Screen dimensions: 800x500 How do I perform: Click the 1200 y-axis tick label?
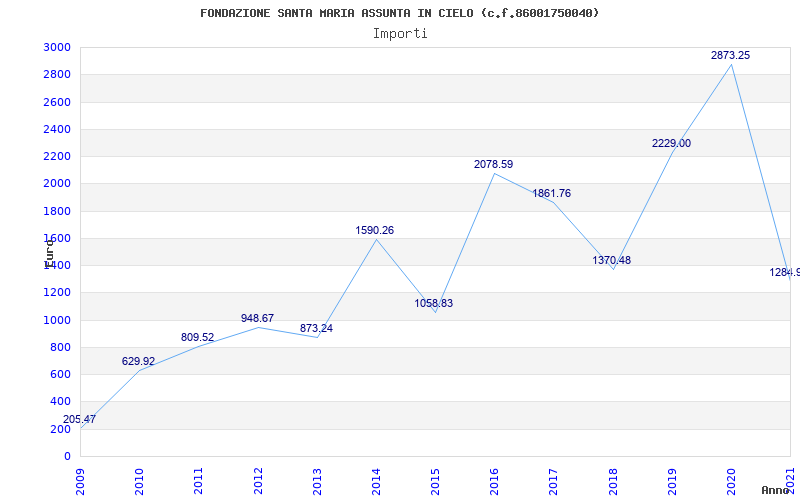[57, 292]
